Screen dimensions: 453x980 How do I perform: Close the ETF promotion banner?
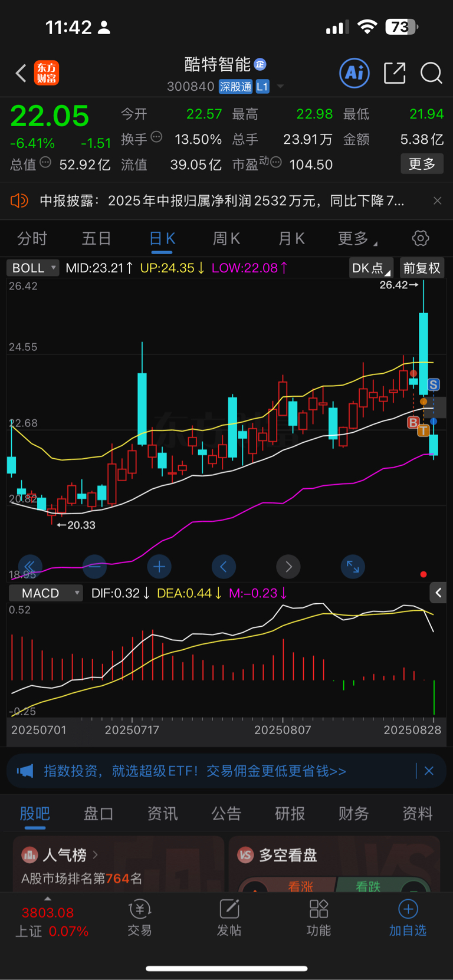429,771
